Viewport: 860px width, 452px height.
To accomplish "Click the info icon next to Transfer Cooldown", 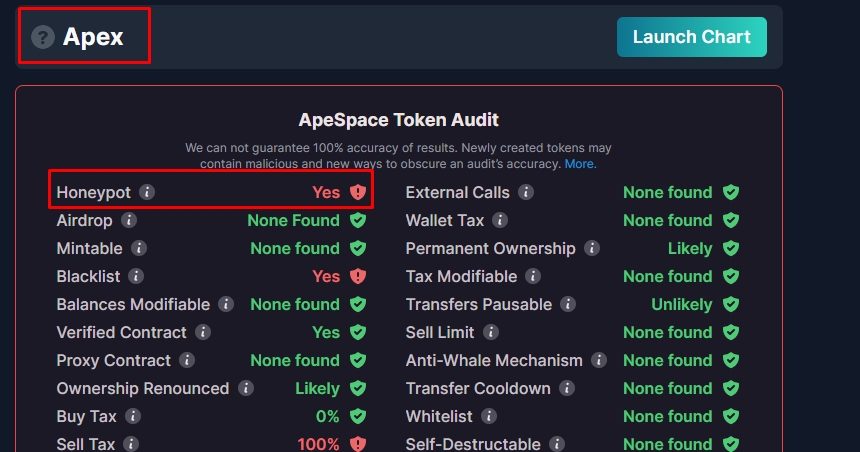I will coord(567,388).
